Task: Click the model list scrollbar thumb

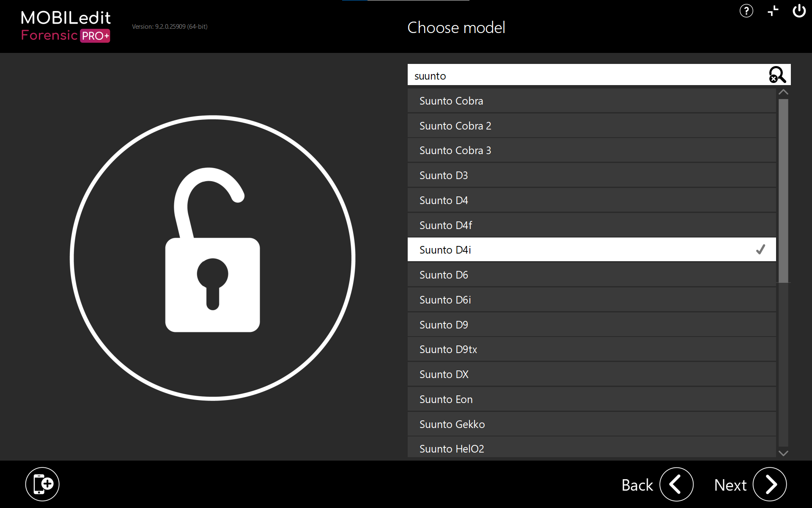Action: (783, 190)
